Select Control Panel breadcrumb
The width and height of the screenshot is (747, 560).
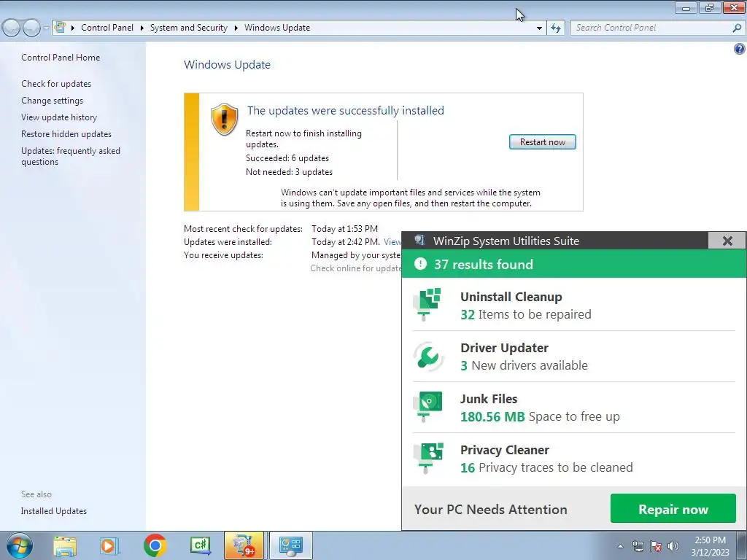(x=107, y=28)
